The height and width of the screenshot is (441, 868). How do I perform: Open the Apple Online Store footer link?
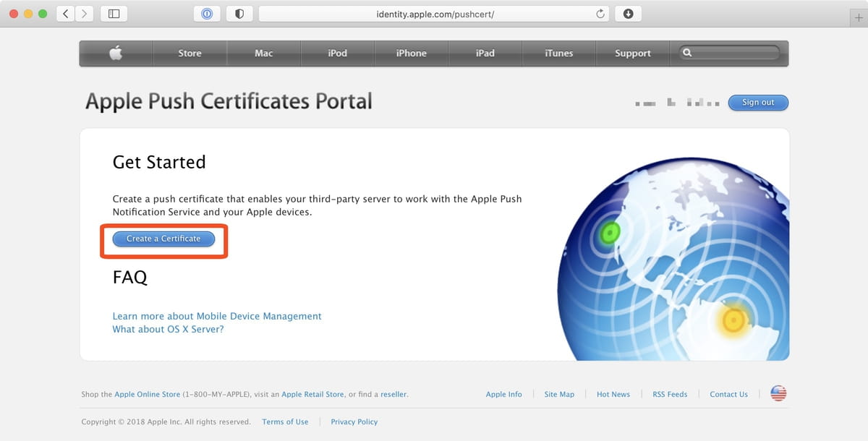click(x=148, y=395)
